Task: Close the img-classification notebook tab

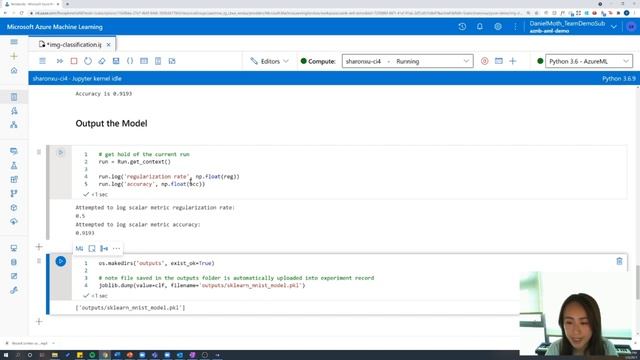Action: coord(109,44)
